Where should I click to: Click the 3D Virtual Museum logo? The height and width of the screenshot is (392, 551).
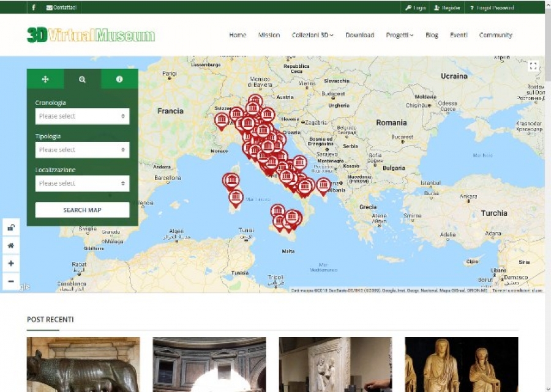tap(91, 35)
